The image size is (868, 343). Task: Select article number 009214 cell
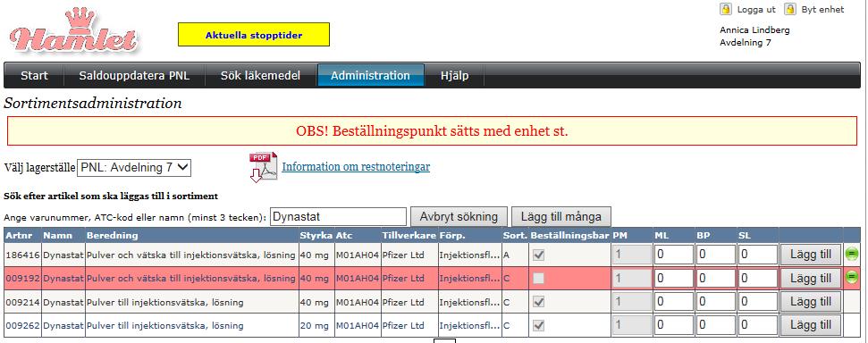click(22, 302)
